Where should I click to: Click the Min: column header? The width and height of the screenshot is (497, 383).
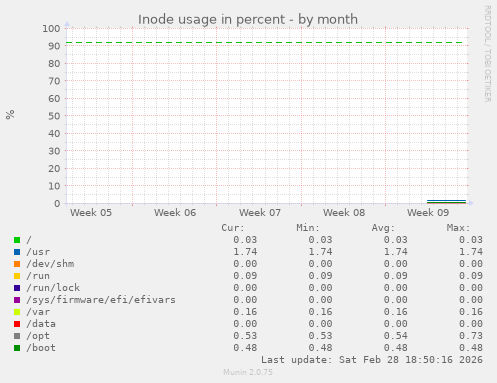click(308, 228)
